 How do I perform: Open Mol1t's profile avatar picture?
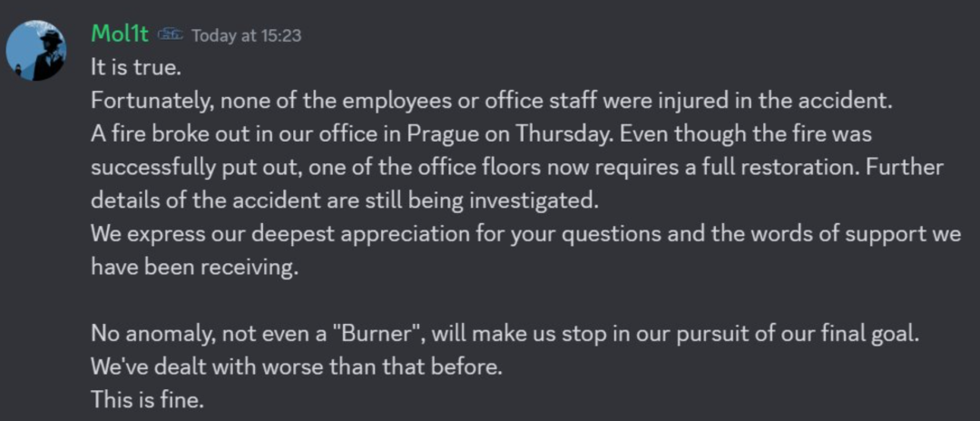[x=36, y=51]
